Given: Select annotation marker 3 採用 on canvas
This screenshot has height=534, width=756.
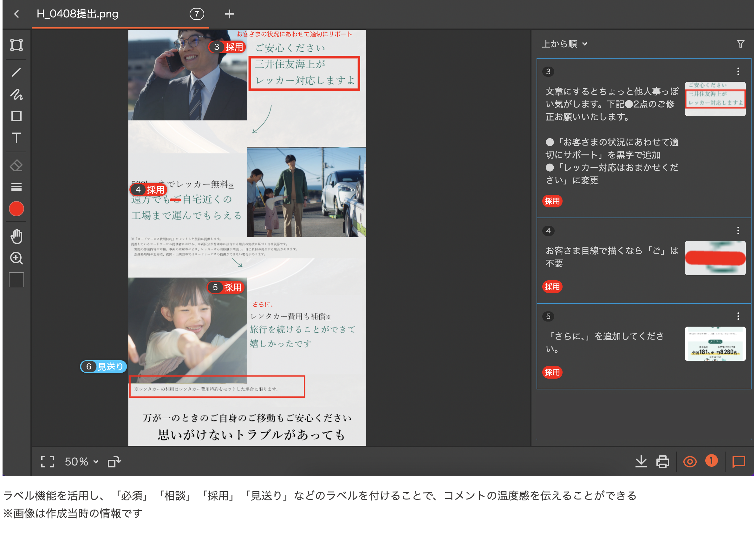Looking at the screenshot, I should click(227, 47).
